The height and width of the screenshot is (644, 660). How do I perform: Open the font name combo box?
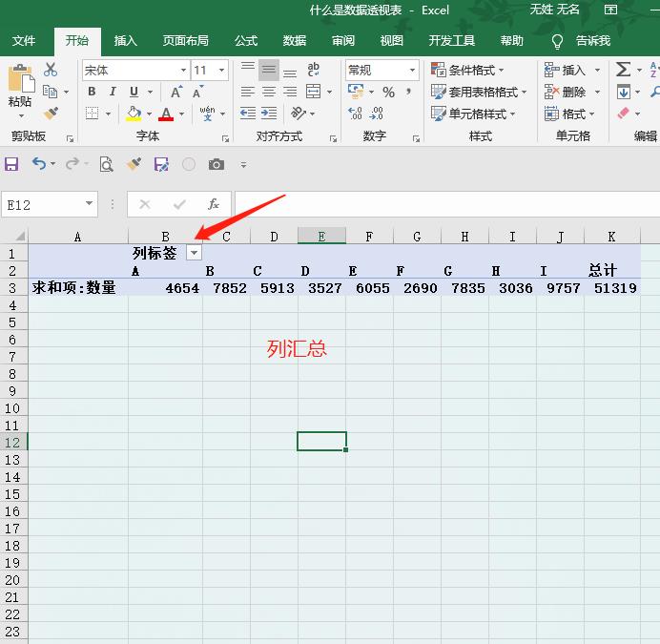[x=135, y=70]
